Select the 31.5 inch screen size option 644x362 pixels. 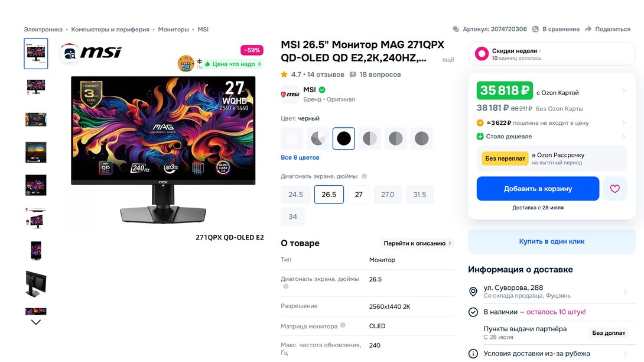click(419, 195)
